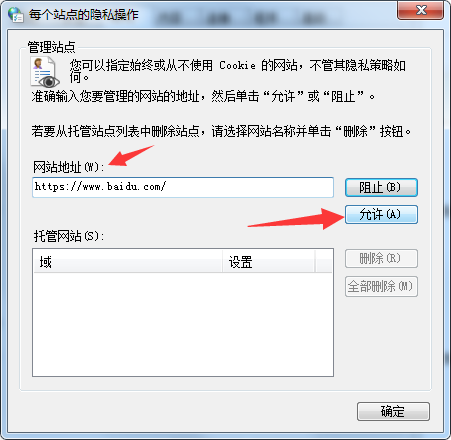451x440 pixels.
Task: Click the 阻止(B) button
Action: coord(381,187)
